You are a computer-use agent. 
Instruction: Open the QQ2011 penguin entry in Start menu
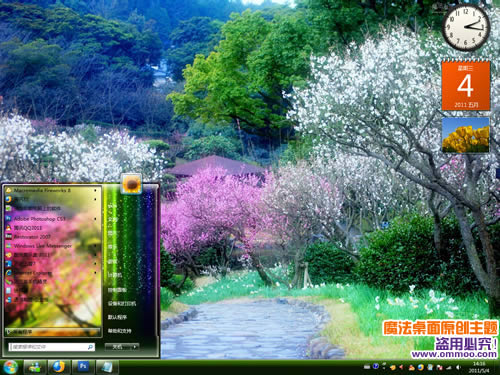[52, 228]
